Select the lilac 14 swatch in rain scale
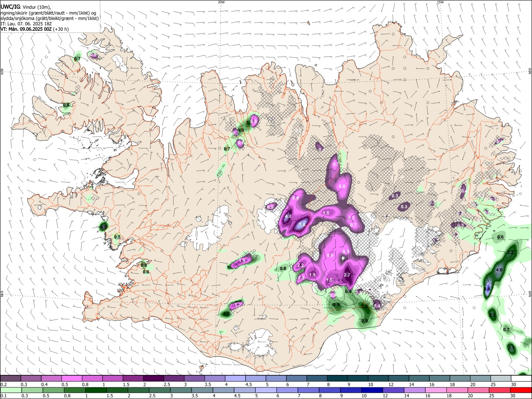Image resolution: width=532 pixels, height=399 pixels. [414, 390]
